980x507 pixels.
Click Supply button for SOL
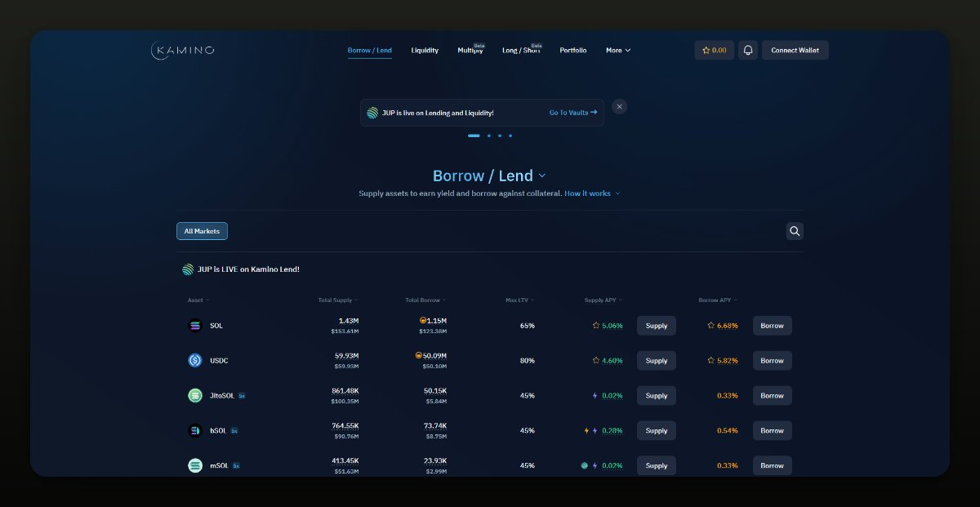pyautogui.click(x=657, y=326)
